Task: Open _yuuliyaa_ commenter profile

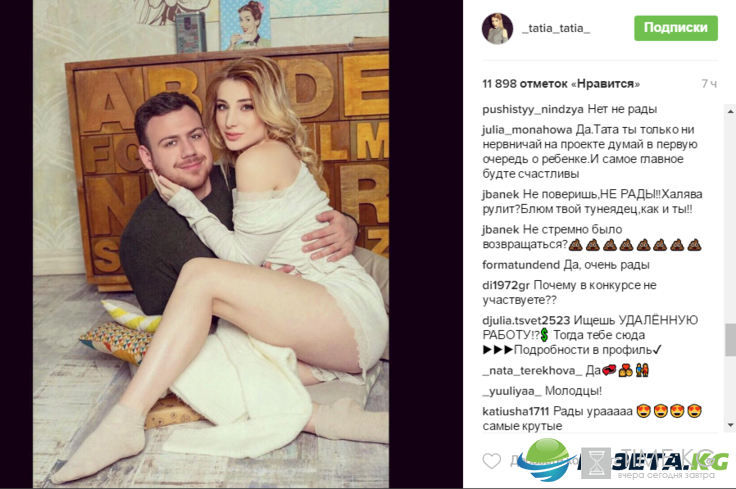Action: (x=512, y=391)
